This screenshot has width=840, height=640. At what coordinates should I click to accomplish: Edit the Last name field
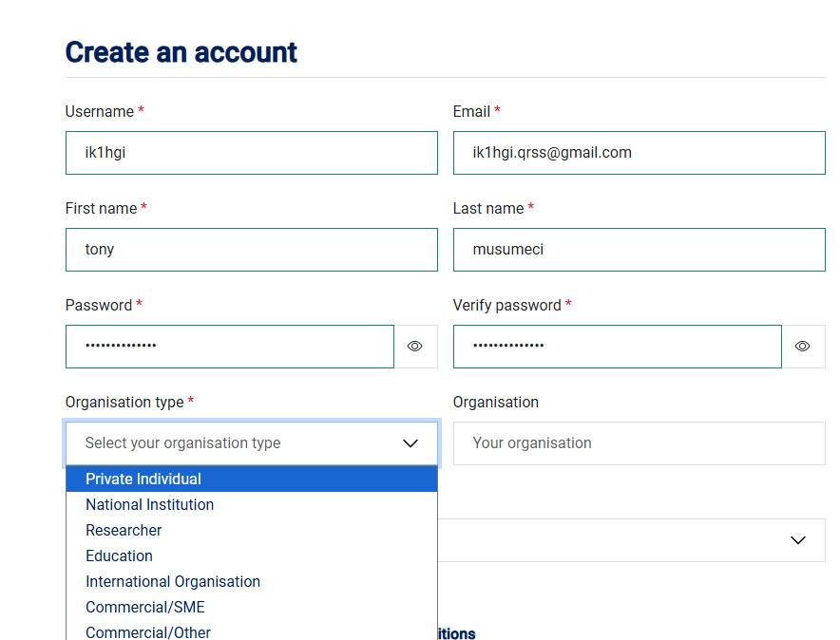click(x=639, y=250)
